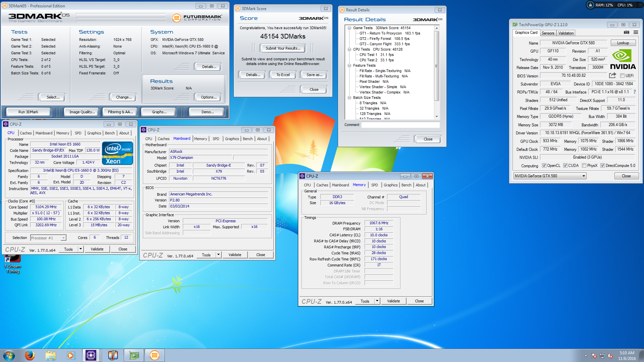Click the GPU-Z screenshot camera icon

coord(626,33)
